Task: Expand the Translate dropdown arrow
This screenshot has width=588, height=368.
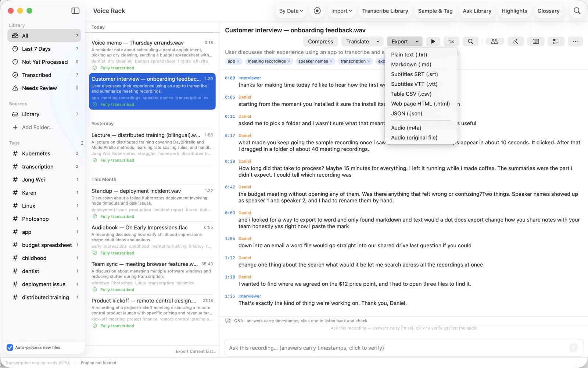Action: tap(378, 42)
